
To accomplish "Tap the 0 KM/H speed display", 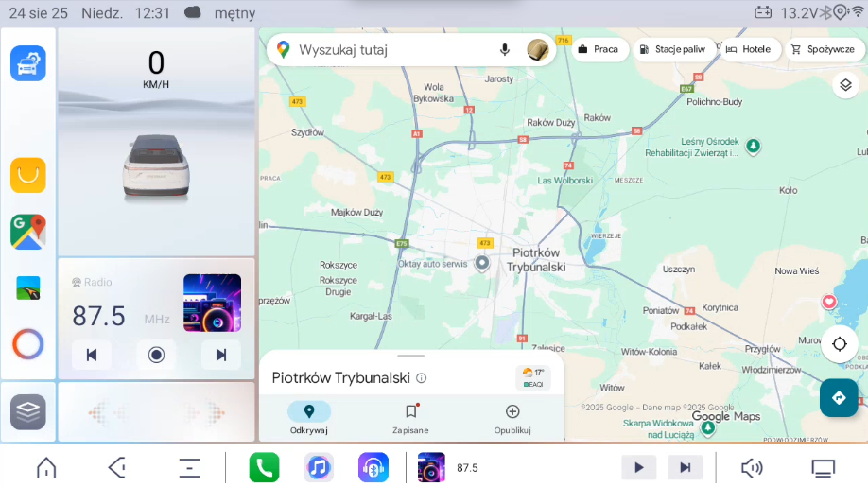I will pos(156,69).
